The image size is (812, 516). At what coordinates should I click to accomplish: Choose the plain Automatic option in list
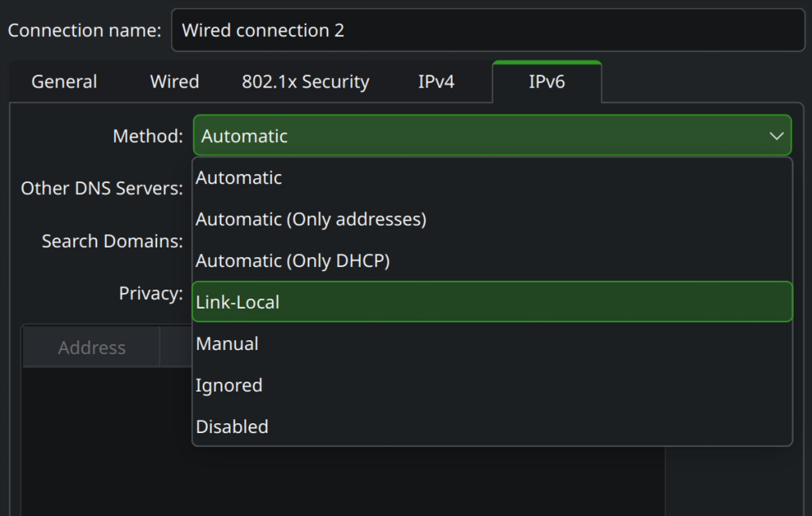click(239, 178)
